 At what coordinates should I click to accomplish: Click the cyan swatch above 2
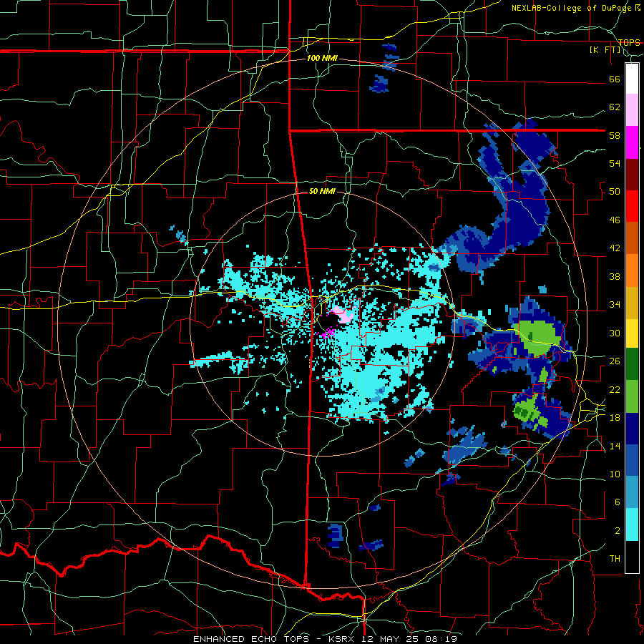click(632, 525)
